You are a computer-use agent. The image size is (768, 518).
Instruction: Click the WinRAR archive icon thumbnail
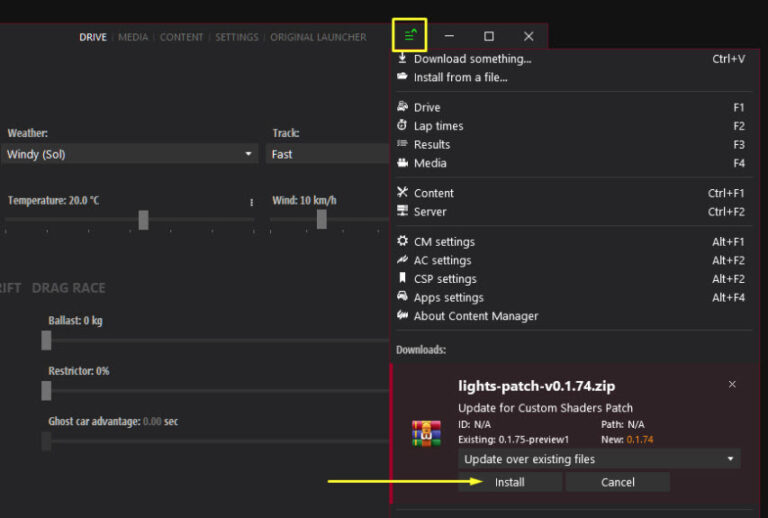[426, 433]
